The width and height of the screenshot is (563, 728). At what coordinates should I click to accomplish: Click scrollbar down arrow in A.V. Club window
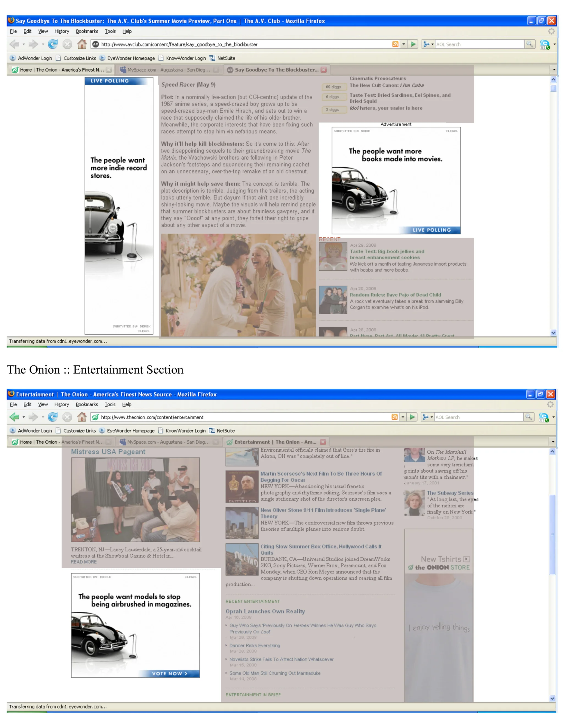pos(553,333)
